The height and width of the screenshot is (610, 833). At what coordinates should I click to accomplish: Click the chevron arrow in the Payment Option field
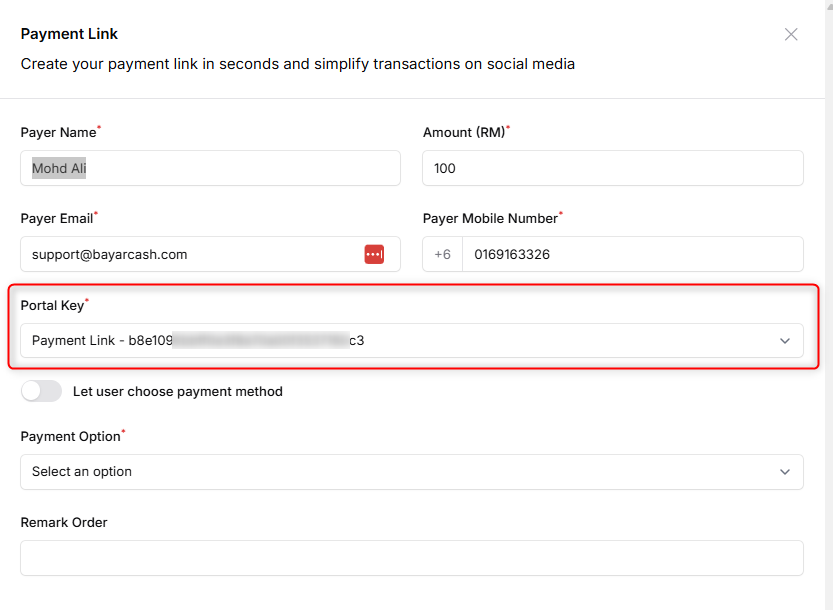[785, 472]
